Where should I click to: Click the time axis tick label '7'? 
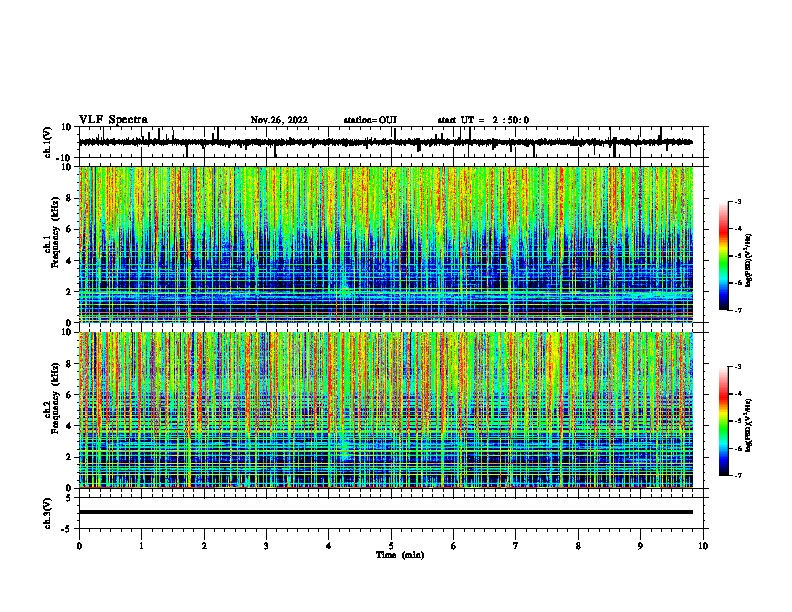point(516,546)
